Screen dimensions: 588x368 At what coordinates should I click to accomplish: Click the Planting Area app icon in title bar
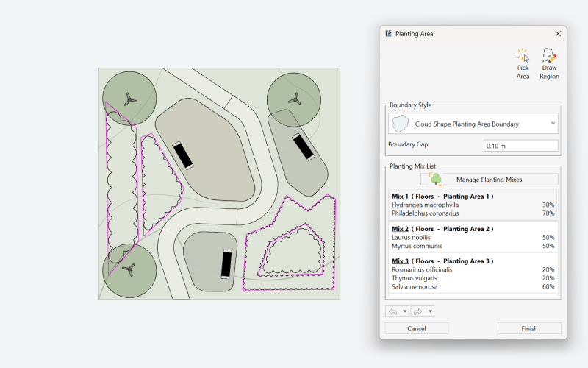pyautogui.click(x=388, y=34)
